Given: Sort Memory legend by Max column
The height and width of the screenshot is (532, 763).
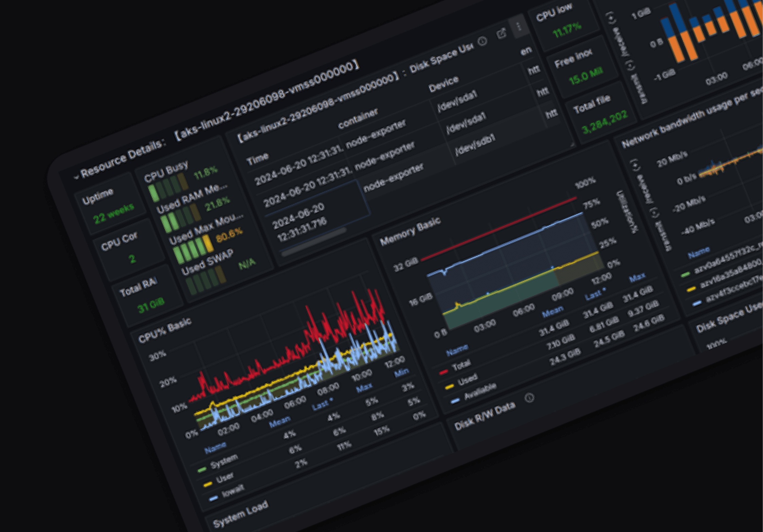Looking at the screenshot, I should [637, 278].
